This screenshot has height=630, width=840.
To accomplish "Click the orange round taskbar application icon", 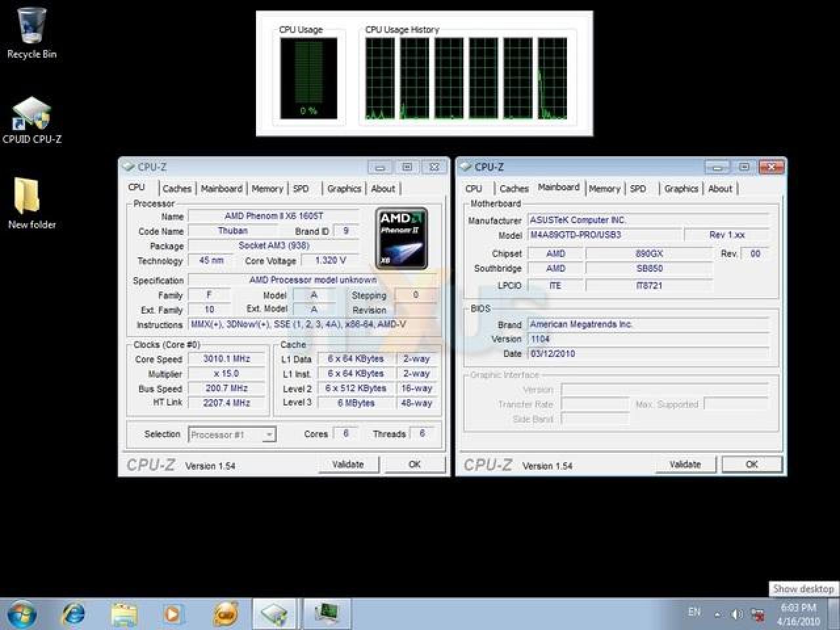I will 226,614.
